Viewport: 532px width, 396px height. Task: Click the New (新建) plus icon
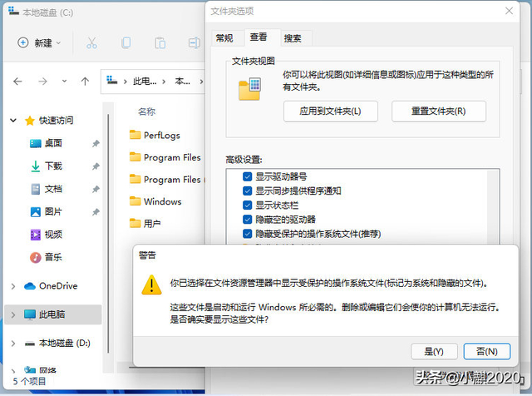tap(23, 42)
